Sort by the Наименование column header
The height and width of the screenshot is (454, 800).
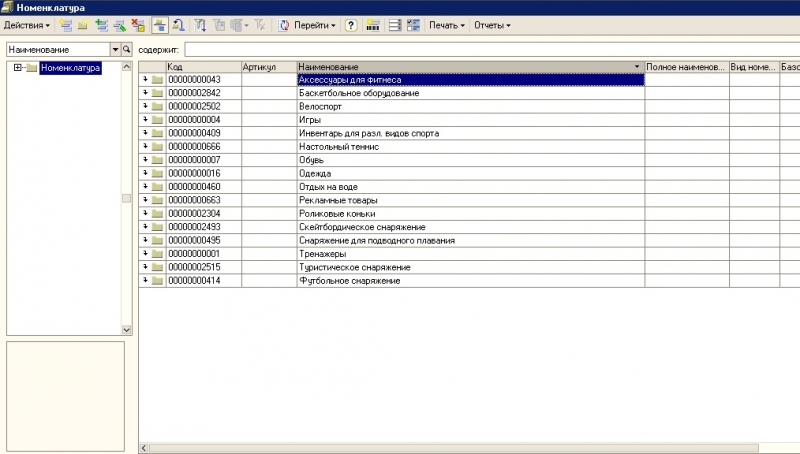(468, 67)
